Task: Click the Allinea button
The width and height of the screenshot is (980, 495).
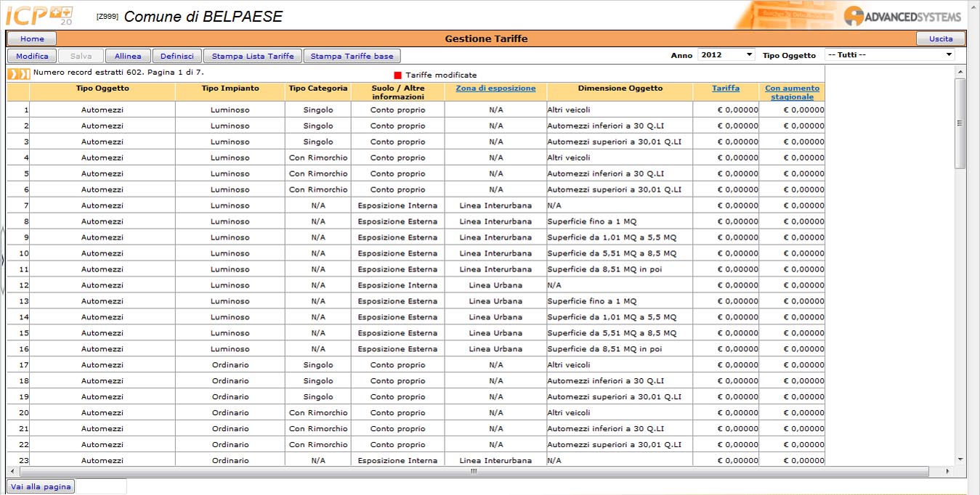Action: click(x=128, y=56)
